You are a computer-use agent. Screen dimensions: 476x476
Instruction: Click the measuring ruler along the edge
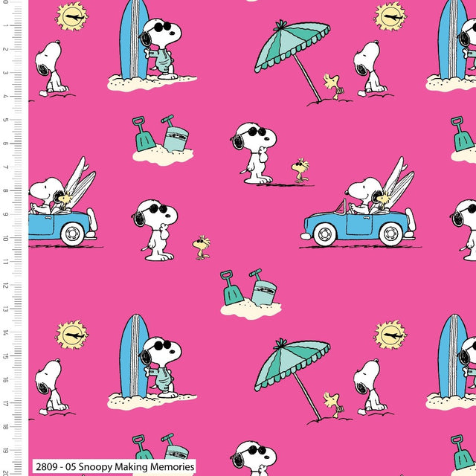[x=13, y=238]
